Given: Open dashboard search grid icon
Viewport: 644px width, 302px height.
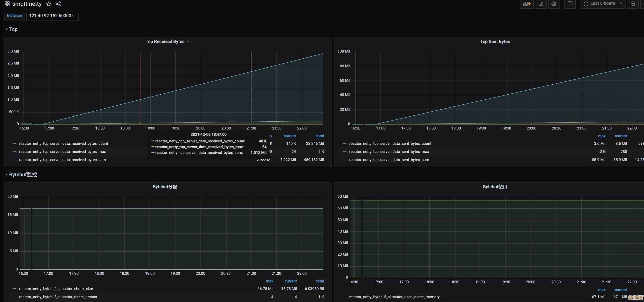Looking at the screenshot, I should point(7,4).
